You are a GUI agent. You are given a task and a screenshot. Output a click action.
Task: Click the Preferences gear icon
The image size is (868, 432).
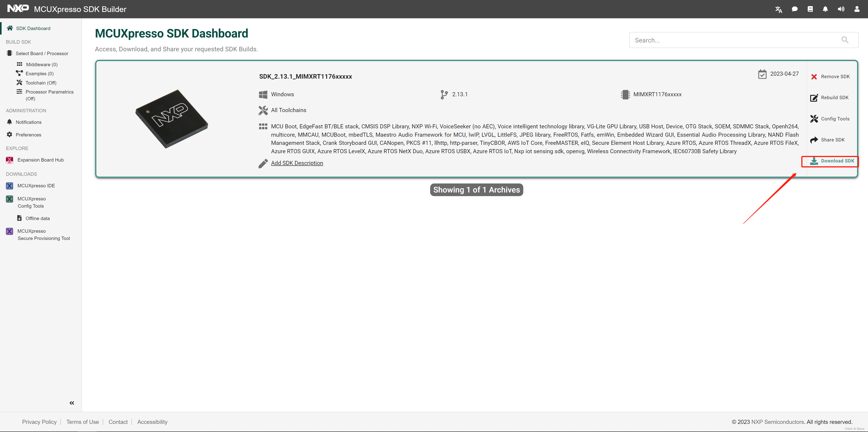tap(9, 135)
